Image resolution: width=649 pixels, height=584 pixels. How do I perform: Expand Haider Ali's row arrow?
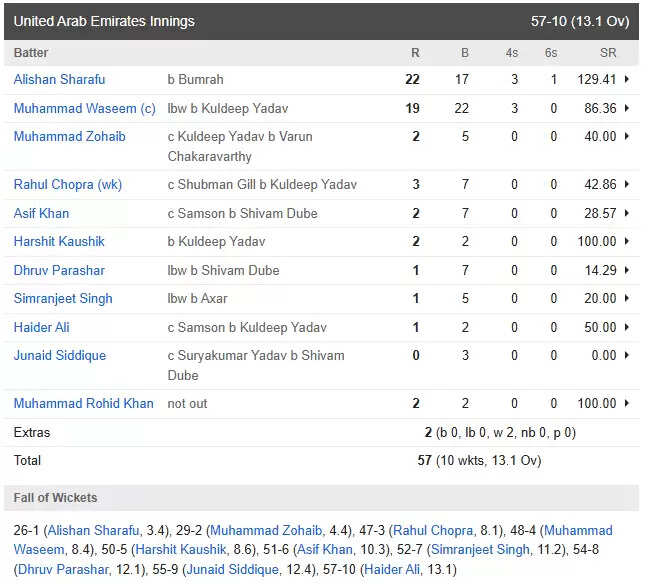pos(627,327)
